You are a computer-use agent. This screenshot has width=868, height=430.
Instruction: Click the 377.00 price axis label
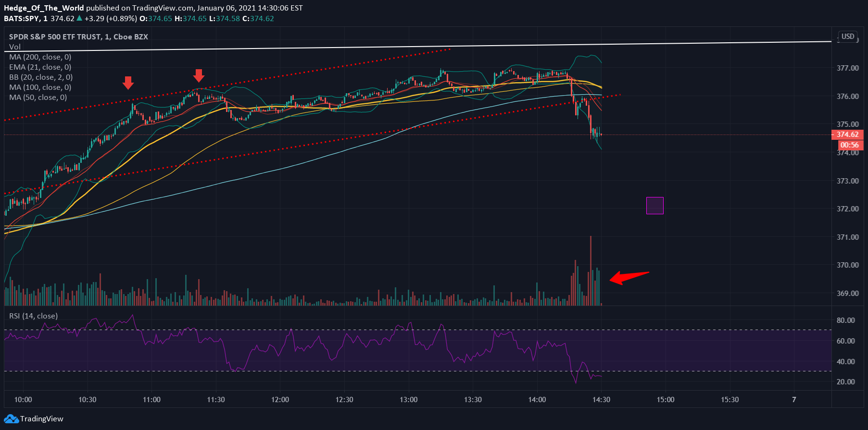tap(848, 68)
